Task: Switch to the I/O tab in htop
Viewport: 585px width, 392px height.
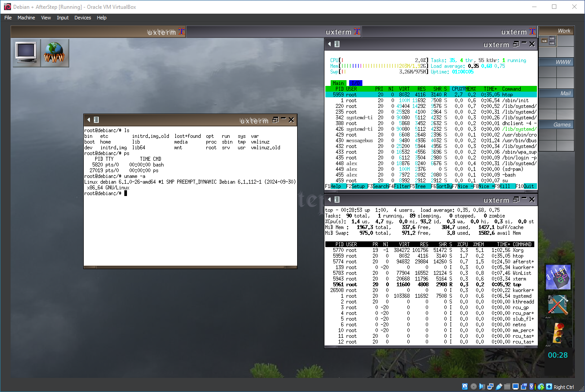Action: pyautogui.click(x=355, y=83)
